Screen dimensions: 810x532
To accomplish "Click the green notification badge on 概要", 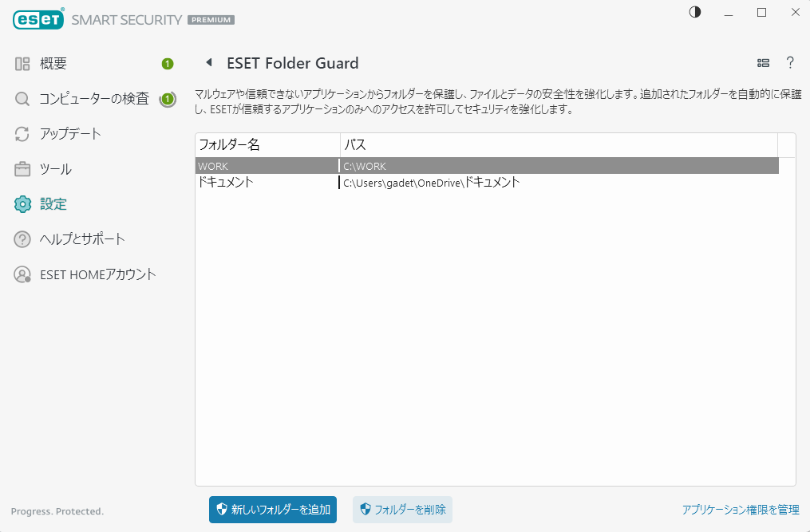I will [168, 64].
